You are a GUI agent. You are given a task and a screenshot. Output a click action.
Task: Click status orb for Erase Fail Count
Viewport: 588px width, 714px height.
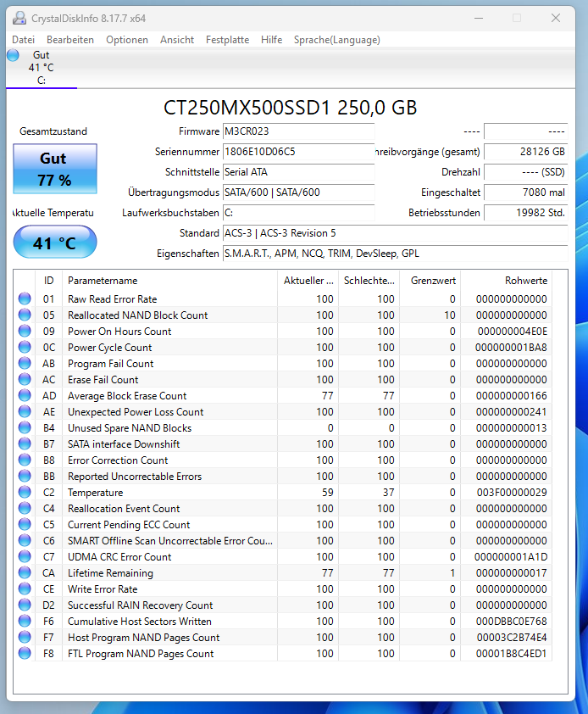point(25,379)
